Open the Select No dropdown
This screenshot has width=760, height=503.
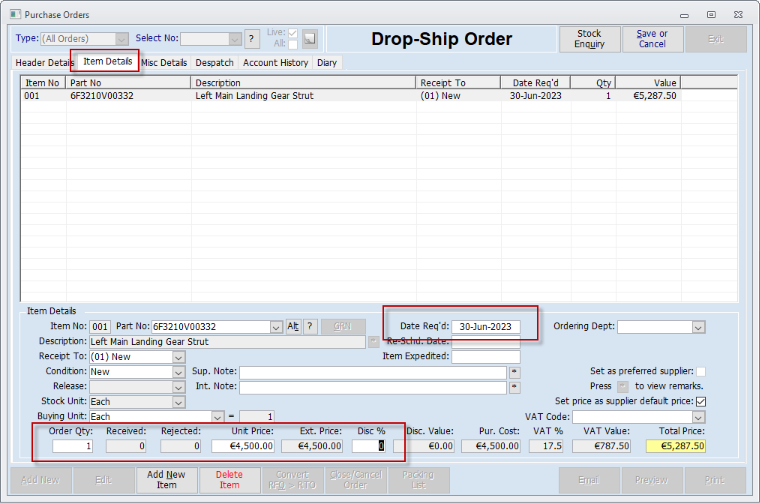point(235,39)
